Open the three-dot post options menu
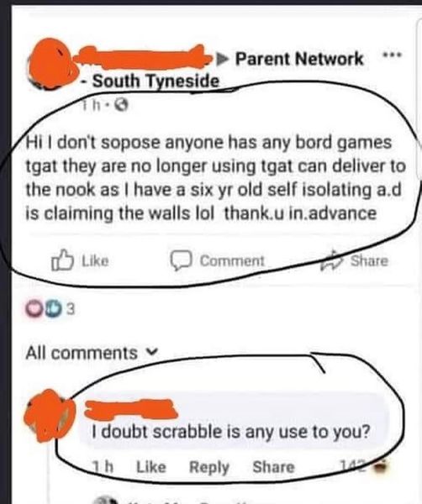 click(x=392, y=55)
